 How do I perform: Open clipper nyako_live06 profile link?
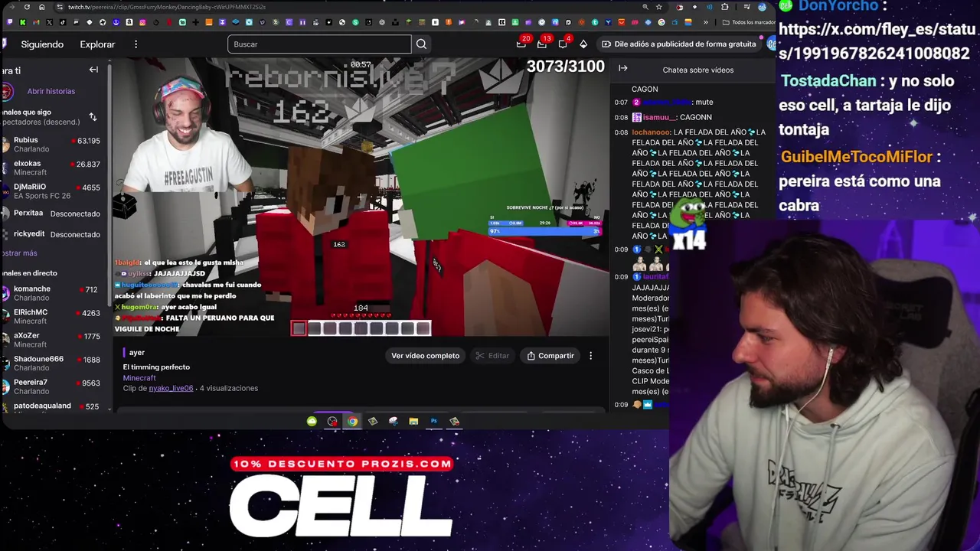(x=171, y=389)
